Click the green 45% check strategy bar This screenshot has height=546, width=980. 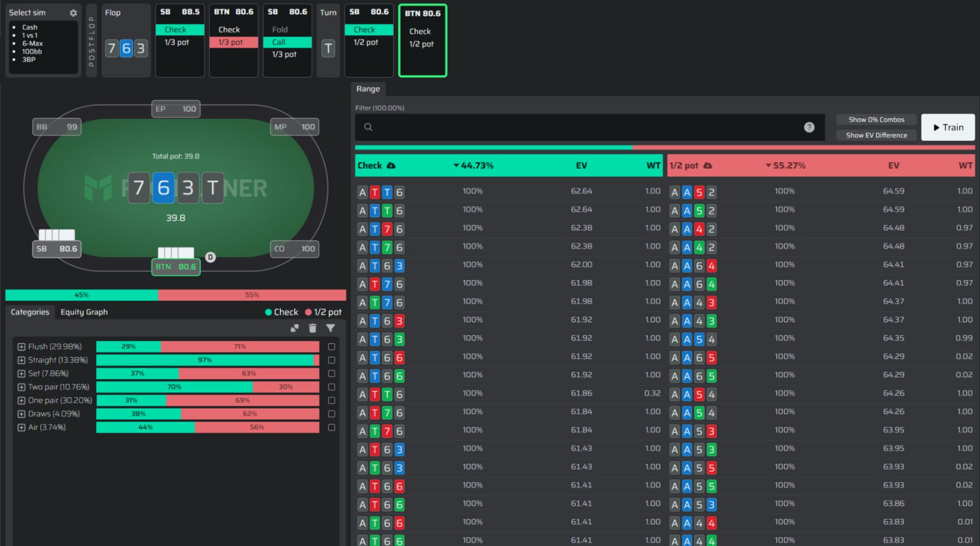click(x=82, y=295)
